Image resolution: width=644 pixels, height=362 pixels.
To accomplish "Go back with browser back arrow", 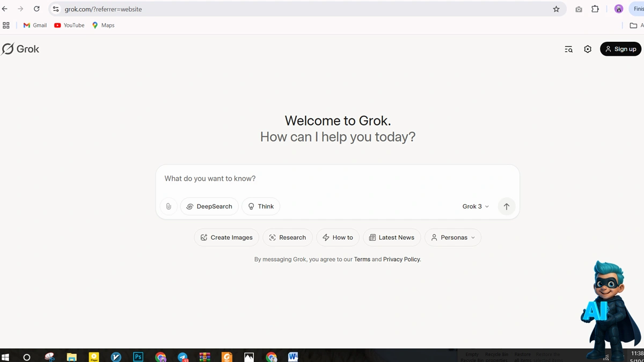I will pos(5,9).
